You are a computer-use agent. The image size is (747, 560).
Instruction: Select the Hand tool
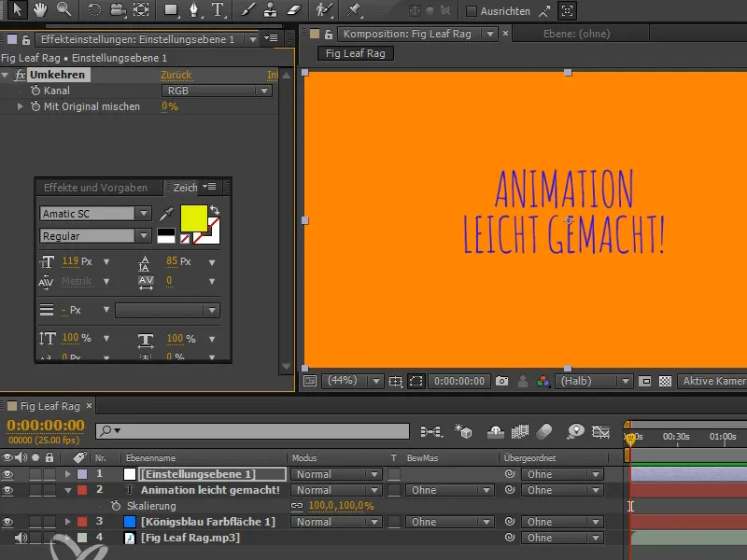(x=41, y=11)
